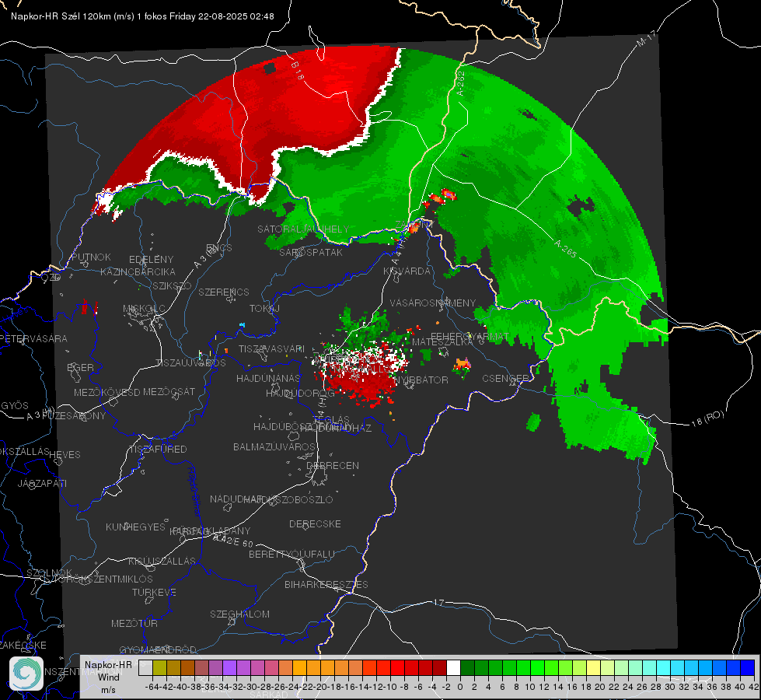Click the blue Hajdú-Bihar county label

click(x=194, y=491)
